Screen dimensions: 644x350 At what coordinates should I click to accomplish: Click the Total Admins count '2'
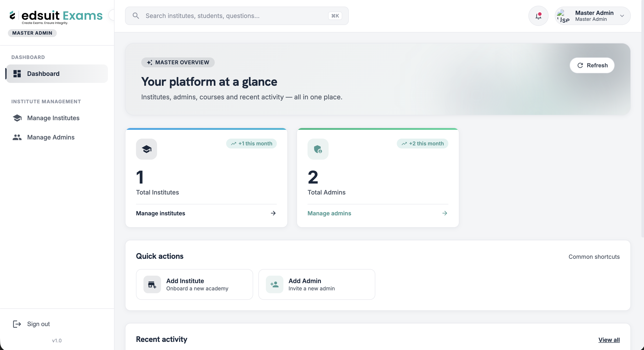coord(313,177)
